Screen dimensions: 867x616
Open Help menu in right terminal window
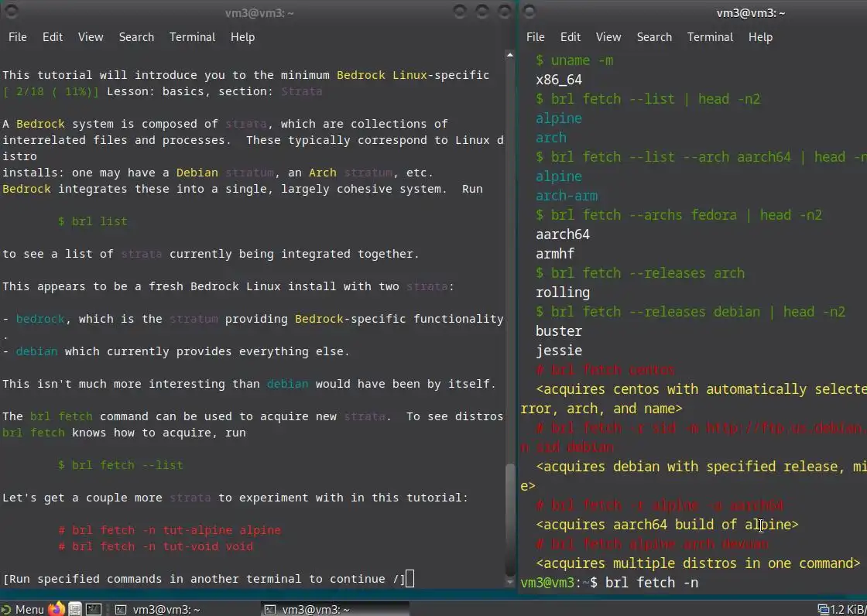point(760,37)
